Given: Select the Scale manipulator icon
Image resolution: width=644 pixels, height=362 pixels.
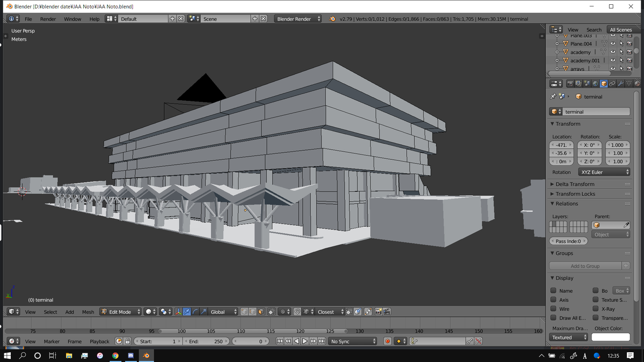Looking at the screenshot, I should pyautogui.click(x=203, y=312).
